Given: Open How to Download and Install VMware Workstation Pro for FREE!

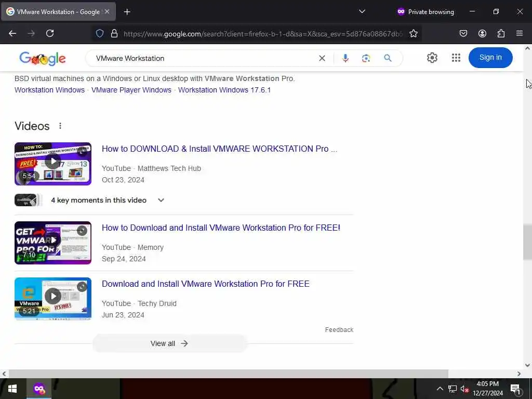Looking at the screenshot, I should point(221,228).
